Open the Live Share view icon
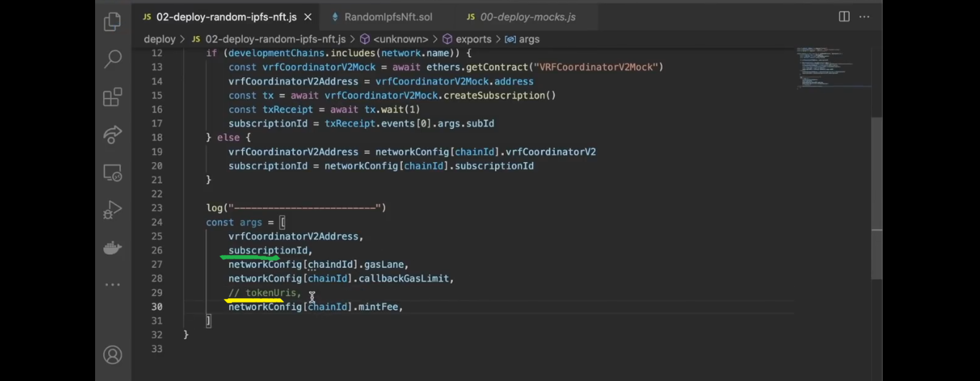980x381 pixels. pos(112,135)
